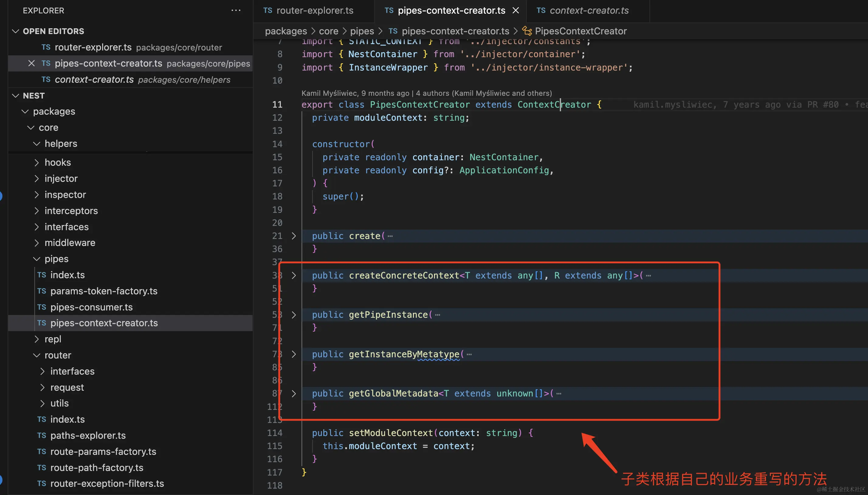The width and height of the screenshot is (868, 495).
Task: Click ApplicationConfig type on line 16
Action: tap(504, 170)
